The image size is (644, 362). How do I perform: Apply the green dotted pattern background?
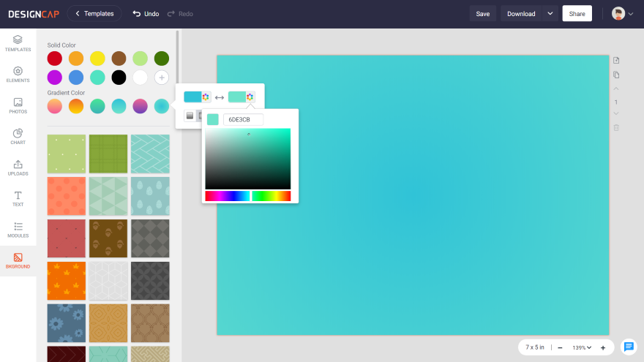pyautogui.click(x=67, y=154)
